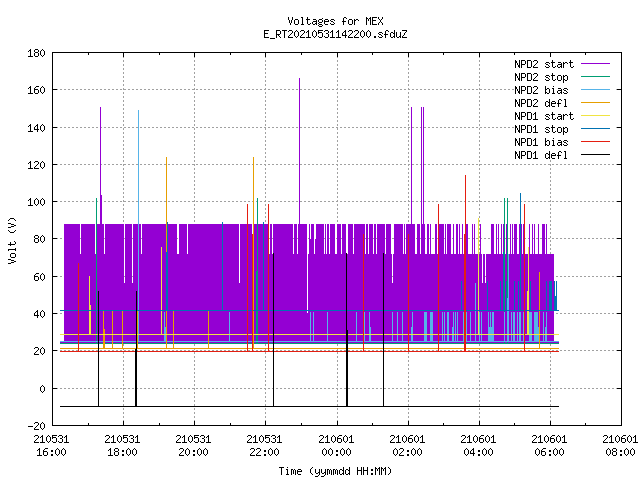Click the 210531 18:00 time tick label
Image resolution: width=640 pixels, height=480 pixels.
tap(122, 446)
